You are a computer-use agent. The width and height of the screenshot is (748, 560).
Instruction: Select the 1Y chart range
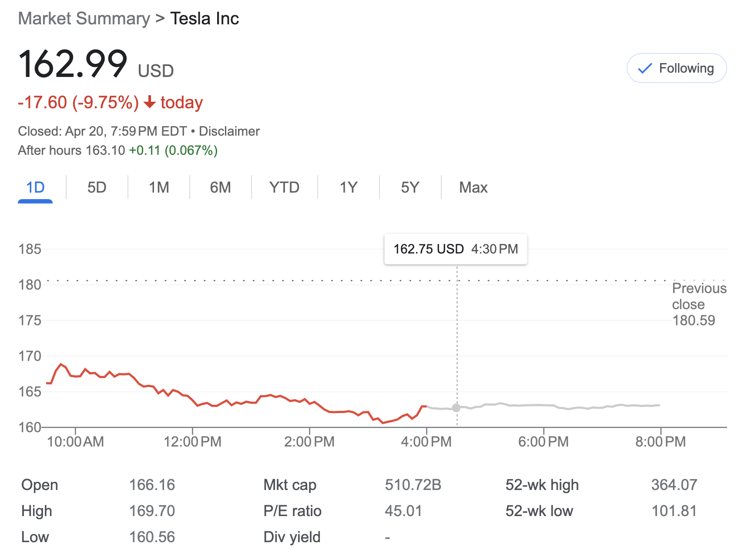coord(348,187)
